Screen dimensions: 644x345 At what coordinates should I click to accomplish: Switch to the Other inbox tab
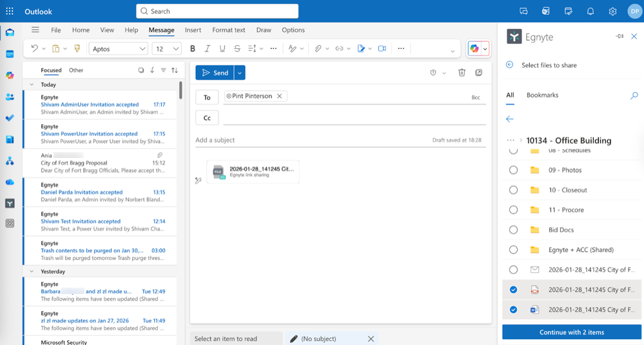click(76, 70)
